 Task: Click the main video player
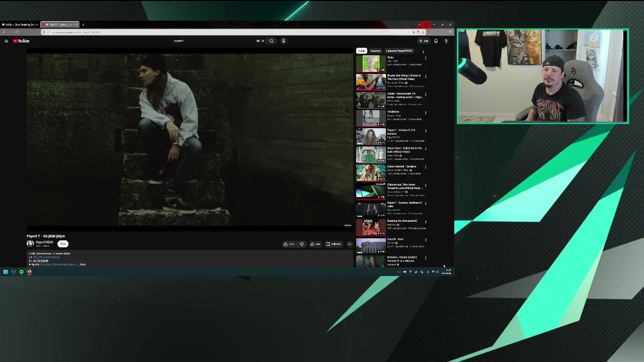pyautogui.click(x=190, y=139)
